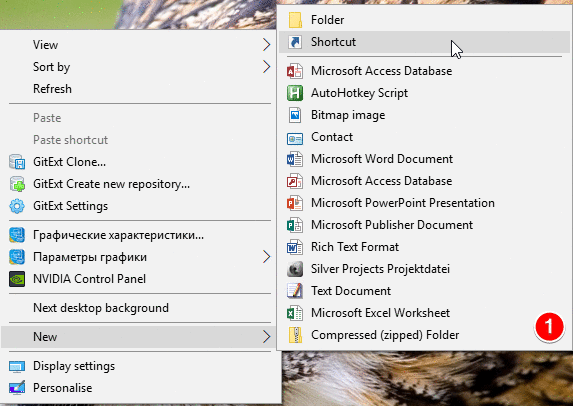Expand the Sort by submenu arrow
This screenshot has height=406, width=573.
coord(266,67)
